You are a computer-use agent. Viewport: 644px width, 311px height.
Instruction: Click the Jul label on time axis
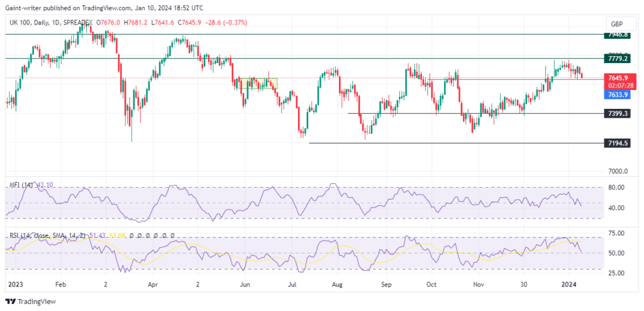click(x=292, y=284)
